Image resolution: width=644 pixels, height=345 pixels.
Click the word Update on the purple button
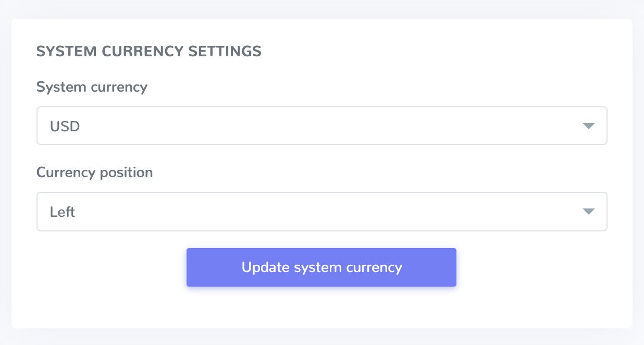(265, 267)
